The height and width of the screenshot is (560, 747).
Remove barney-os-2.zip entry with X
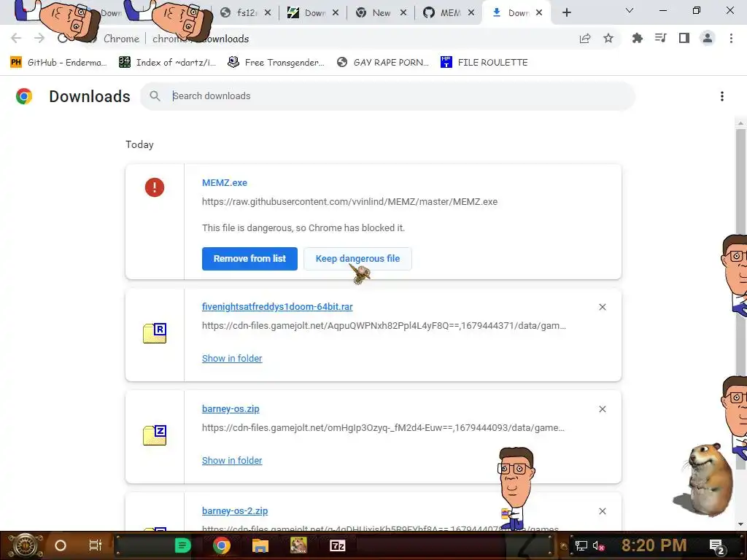(x=602, y=511)
